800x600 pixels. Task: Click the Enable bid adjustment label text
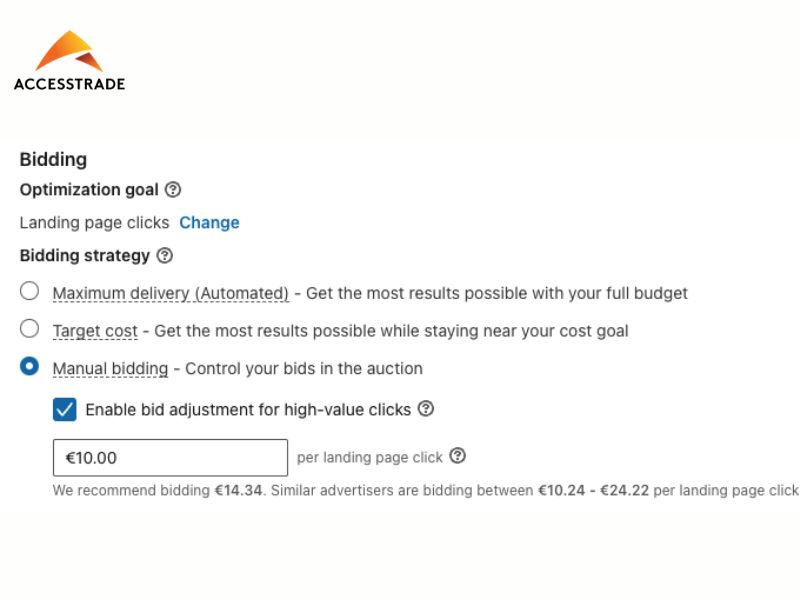(248, 409)
